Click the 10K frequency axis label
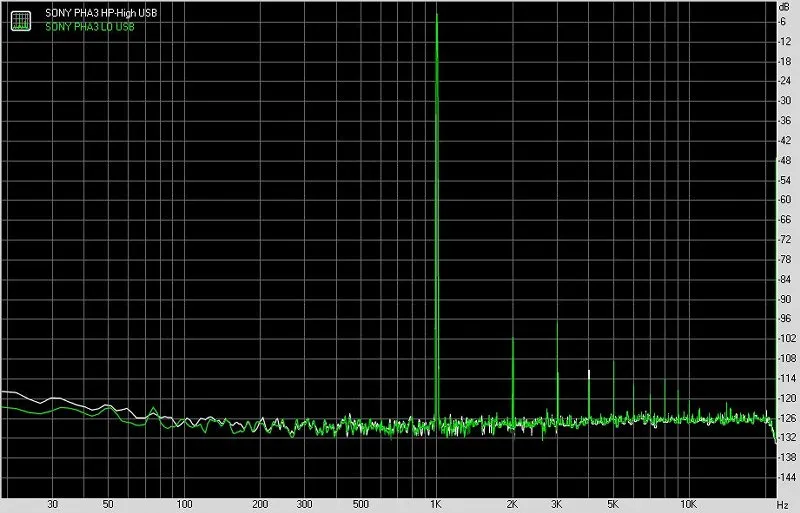 (x=688, y=504)
